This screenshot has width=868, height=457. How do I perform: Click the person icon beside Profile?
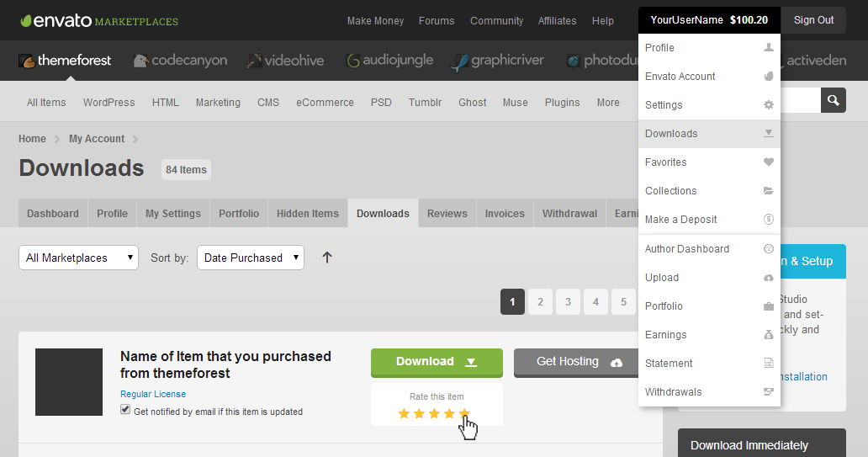tap(769, 48)
